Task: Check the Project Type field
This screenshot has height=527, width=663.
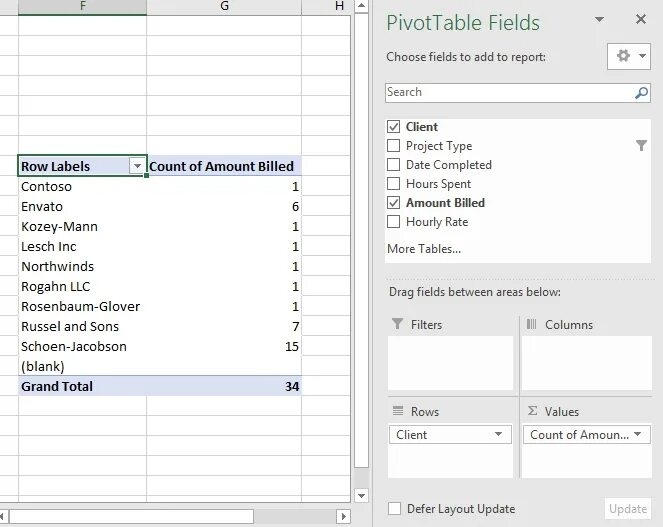Action: click(394, 146)
